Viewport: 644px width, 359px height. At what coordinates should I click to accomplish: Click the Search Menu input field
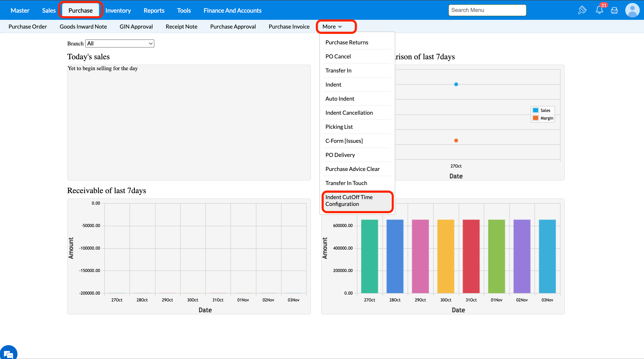pos(487,10)
